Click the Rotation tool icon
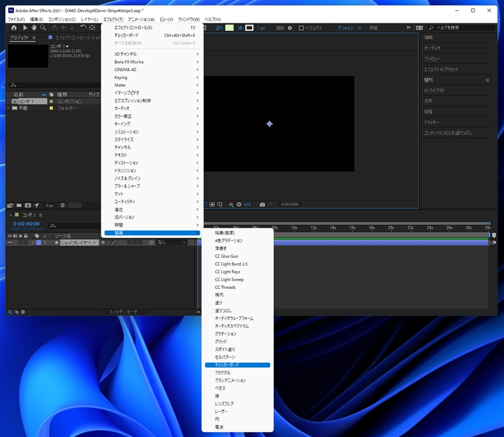 click(x=83, y=28)
